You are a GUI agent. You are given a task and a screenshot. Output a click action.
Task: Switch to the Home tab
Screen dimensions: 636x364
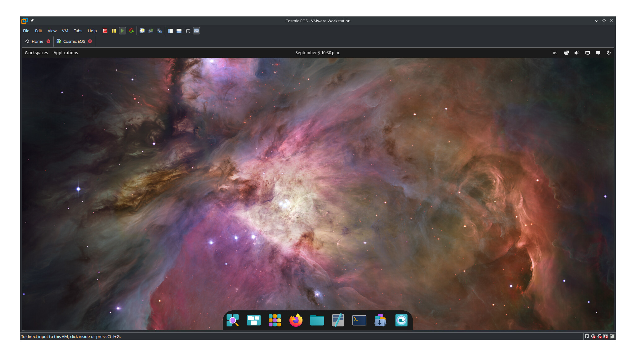tap(37, 41)
